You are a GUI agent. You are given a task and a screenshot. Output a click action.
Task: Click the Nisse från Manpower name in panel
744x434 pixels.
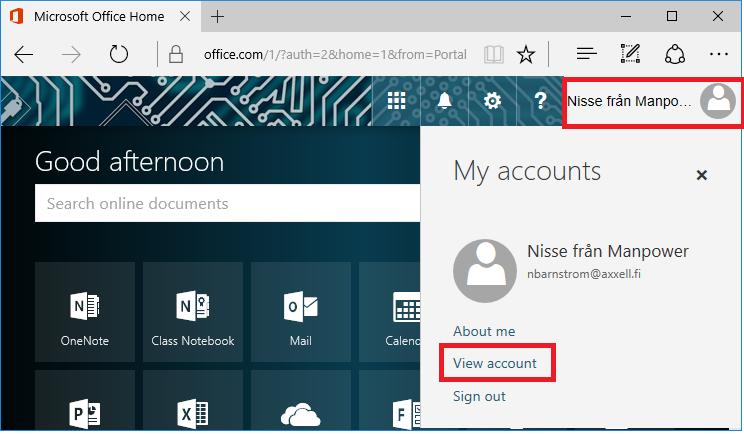tap(608, 251)
